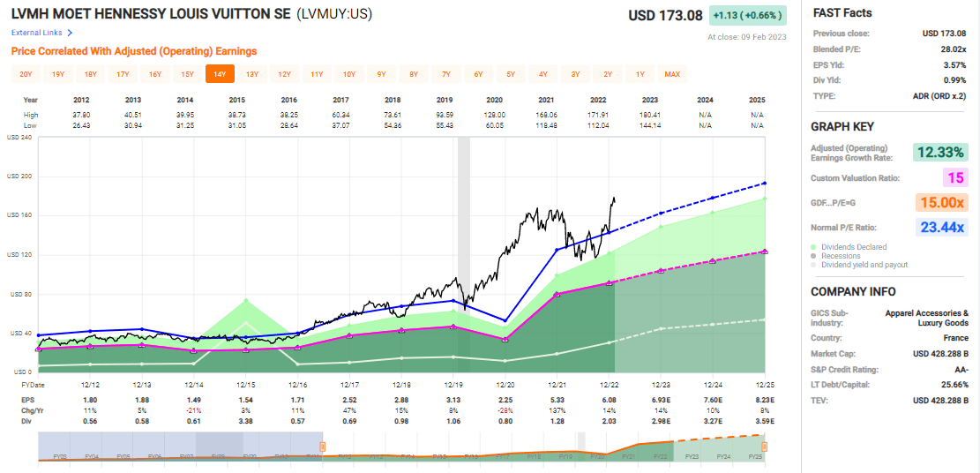The width and height of the screenshot is (980, 473).
Task: Click the left handle of range navigator
Action: coord(323,447)
